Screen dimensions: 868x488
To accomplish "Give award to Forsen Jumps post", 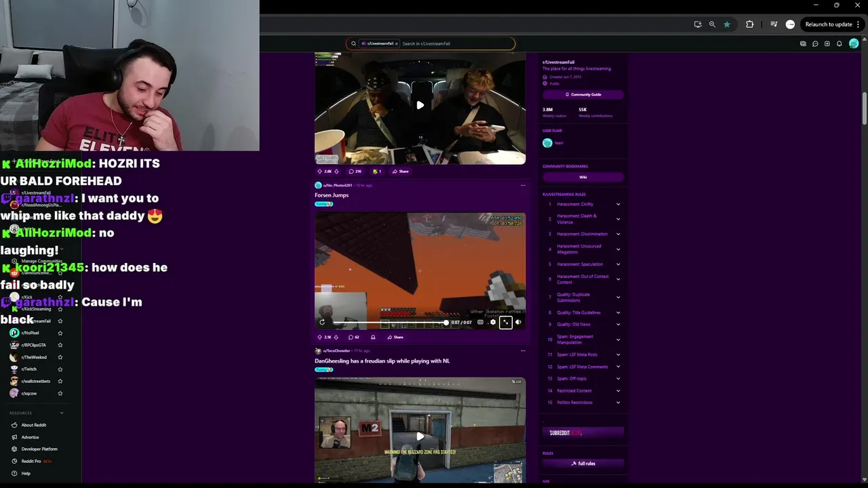I will [x=373, y=337].
